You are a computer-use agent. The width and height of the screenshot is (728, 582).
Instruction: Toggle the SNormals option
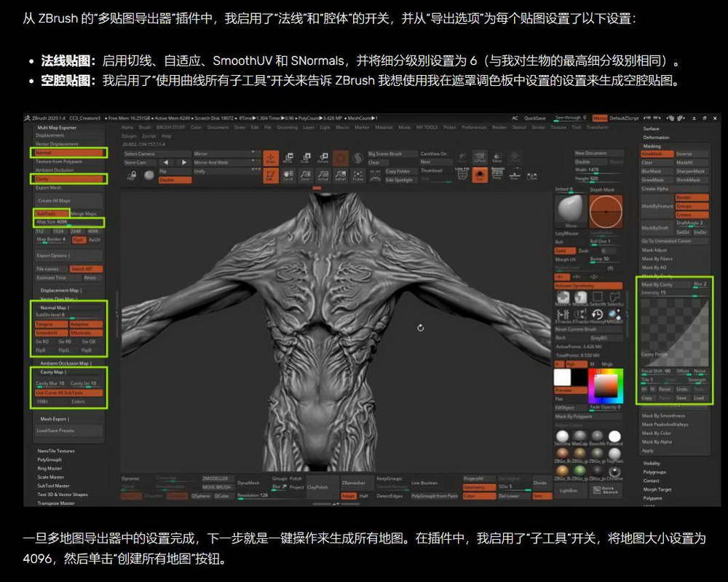pos(86,333)
